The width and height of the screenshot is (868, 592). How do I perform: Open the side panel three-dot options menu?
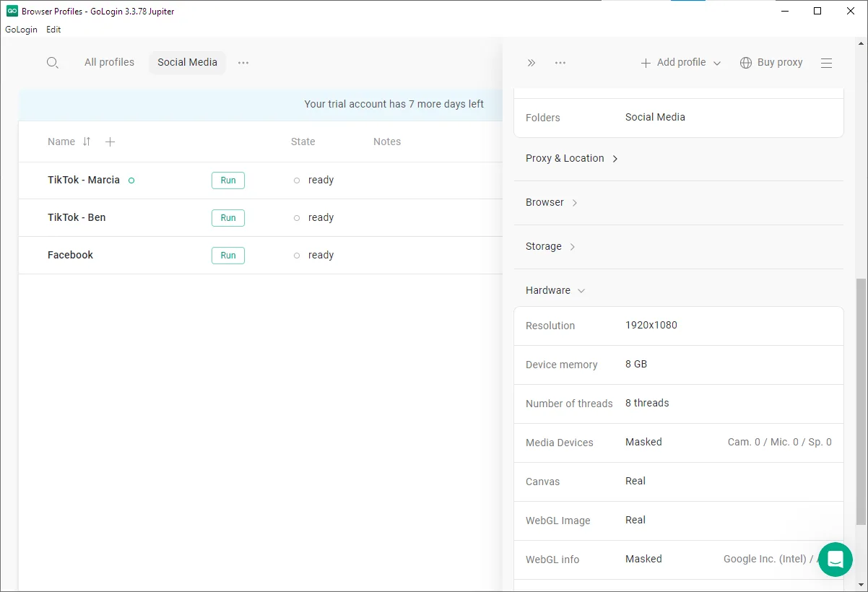[x=560, y=63]
